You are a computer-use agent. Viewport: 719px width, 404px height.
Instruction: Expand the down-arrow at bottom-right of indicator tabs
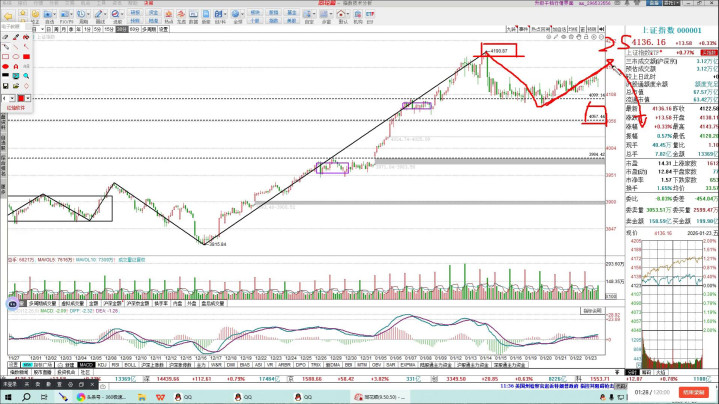[x=618, y=372]
